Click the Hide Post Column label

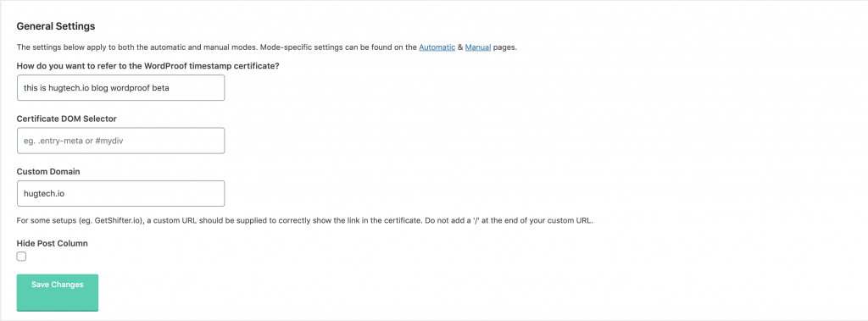tap(52, 244)
